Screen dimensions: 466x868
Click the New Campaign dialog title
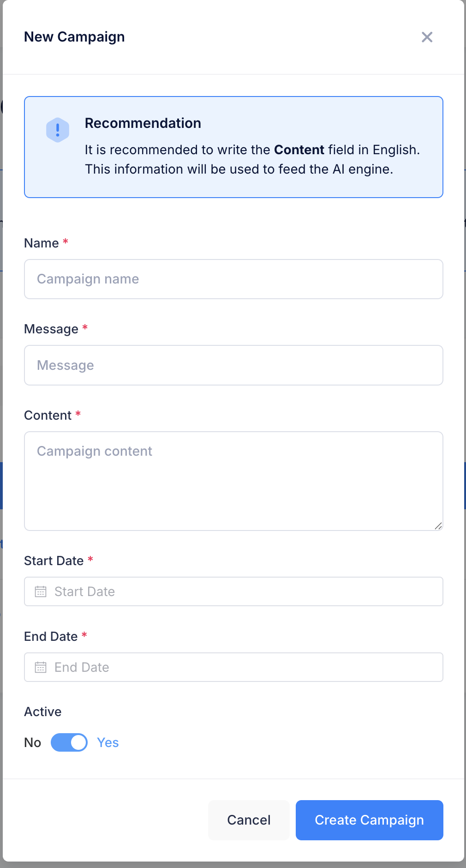coord(74,36)
